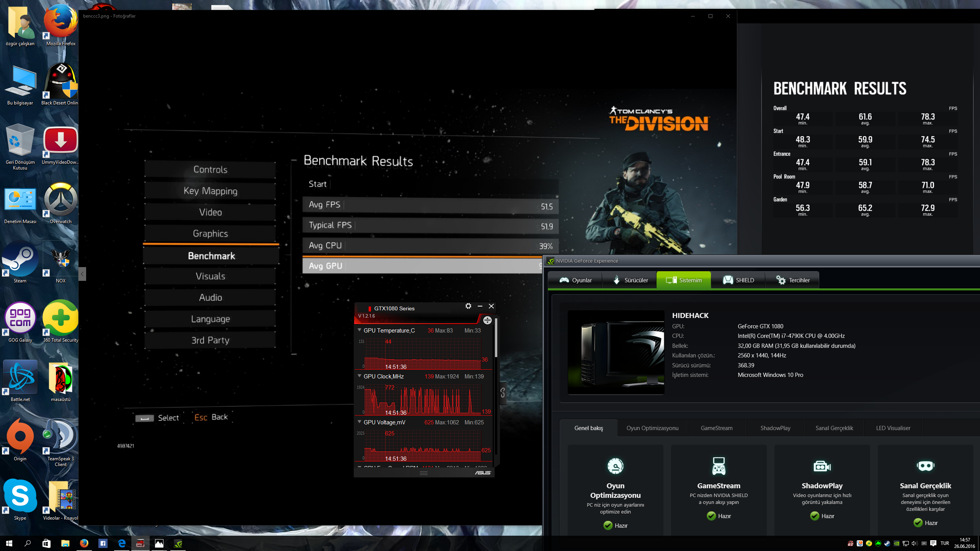Click the GameStream controller card icon
This screenshot has height=551, width=980.
719,466
